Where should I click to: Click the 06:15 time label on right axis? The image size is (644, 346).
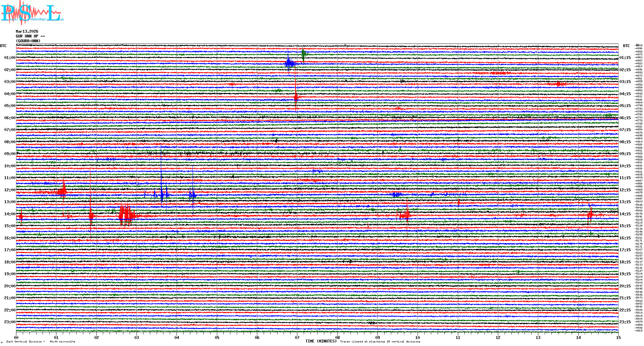tap(625, 118)
